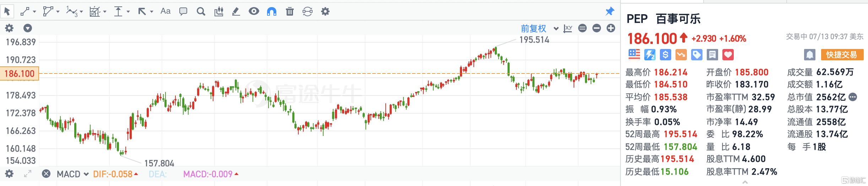The height and width of the screenshot is (186, 868).
Task: Zoom out chart with minus icon
Action: point(597,28)
